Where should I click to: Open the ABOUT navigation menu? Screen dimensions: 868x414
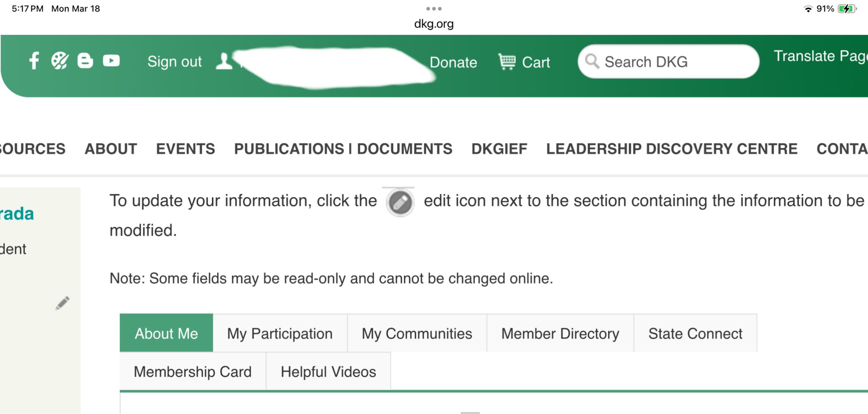tap(111, 149)
